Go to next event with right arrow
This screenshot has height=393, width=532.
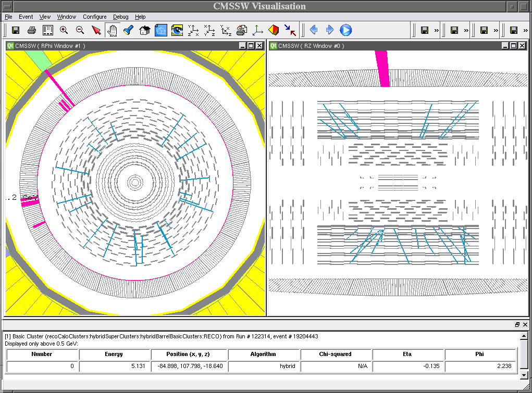click(x=329, y=30)
